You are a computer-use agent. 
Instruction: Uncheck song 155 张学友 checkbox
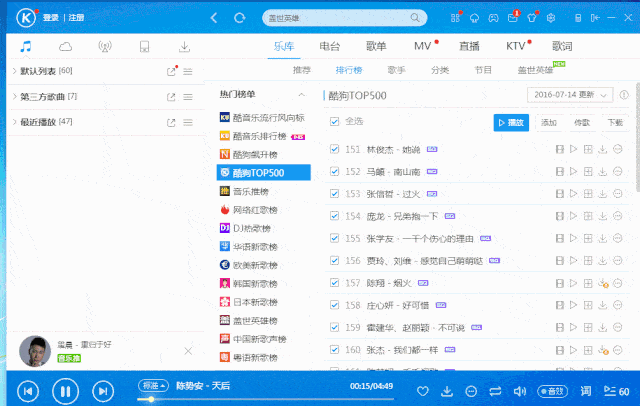click(334, 238)
